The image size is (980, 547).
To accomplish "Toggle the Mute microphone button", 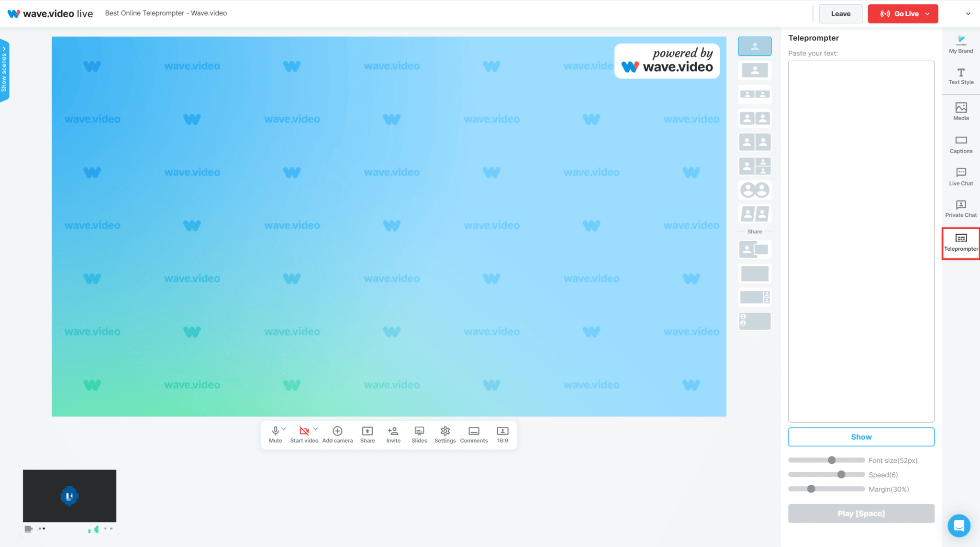I will tap(275, 434).
